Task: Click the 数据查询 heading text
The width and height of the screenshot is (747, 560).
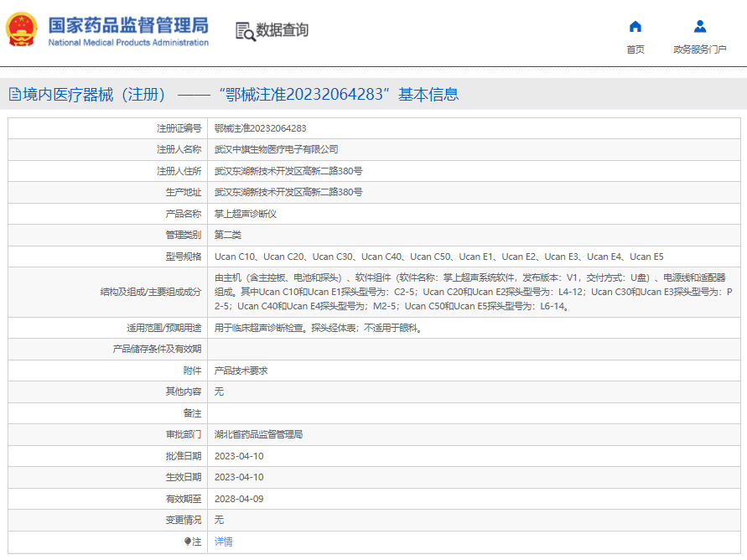Action: [x=282, y=30]
